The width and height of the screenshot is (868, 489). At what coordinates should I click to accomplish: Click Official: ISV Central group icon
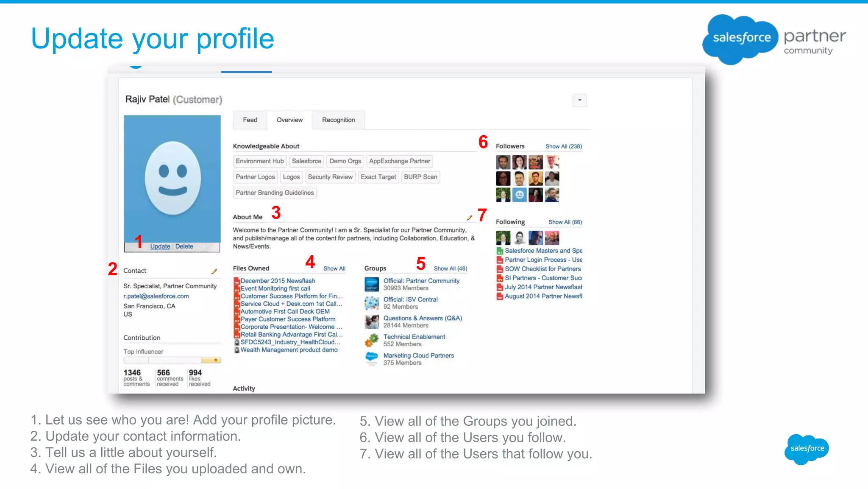372,303
